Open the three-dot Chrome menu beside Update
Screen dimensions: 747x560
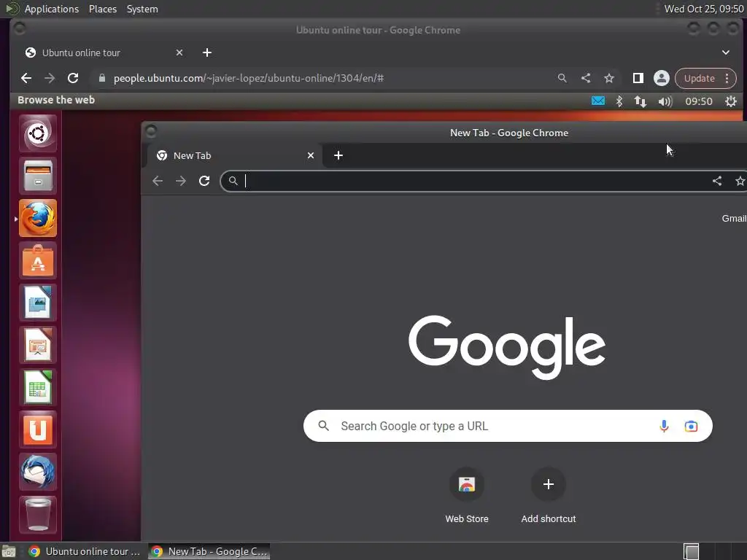[x=727, y=78]
